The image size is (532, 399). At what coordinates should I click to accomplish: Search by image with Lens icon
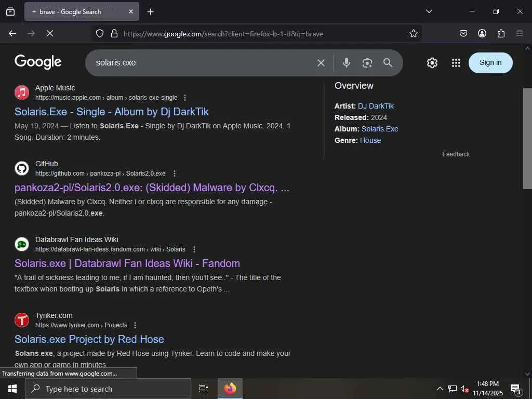tap(367, 63)
